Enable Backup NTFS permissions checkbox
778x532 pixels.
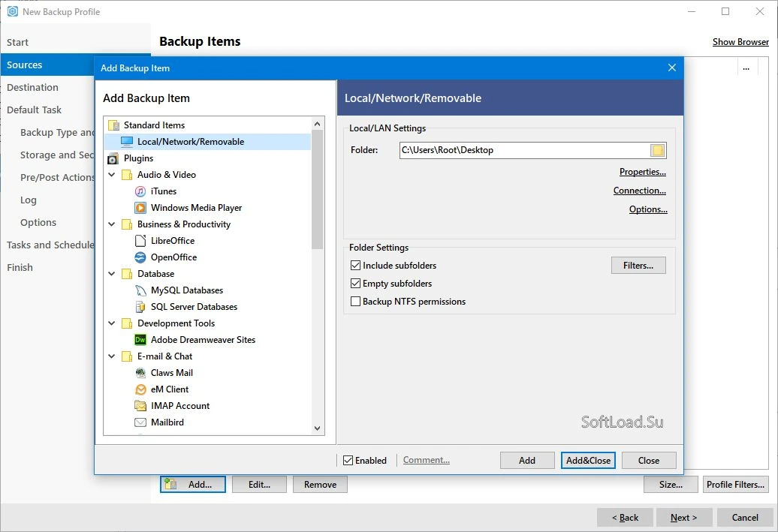tap(355, 301)
